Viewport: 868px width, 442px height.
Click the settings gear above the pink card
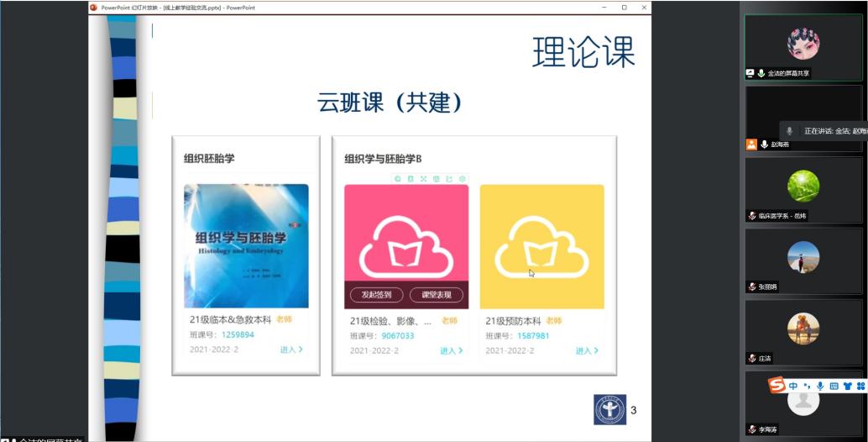click(x=462, y=178)
